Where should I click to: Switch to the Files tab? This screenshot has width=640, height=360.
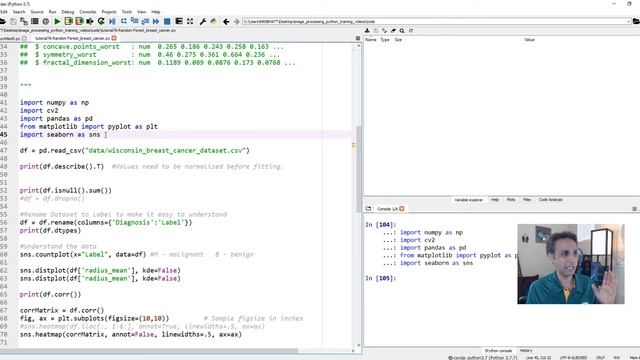pyautogui.click(x=527, y=200)
